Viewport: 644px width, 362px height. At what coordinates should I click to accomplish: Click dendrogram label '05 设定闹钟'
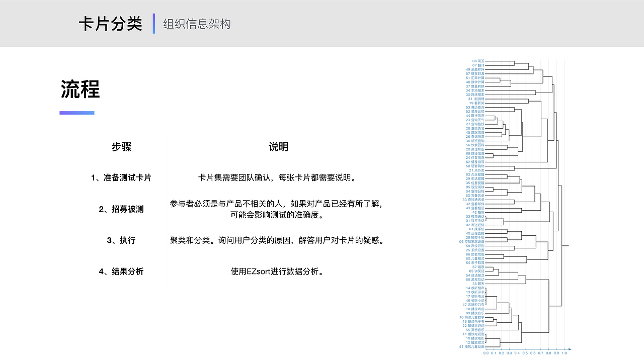click(x=475, y=187)
